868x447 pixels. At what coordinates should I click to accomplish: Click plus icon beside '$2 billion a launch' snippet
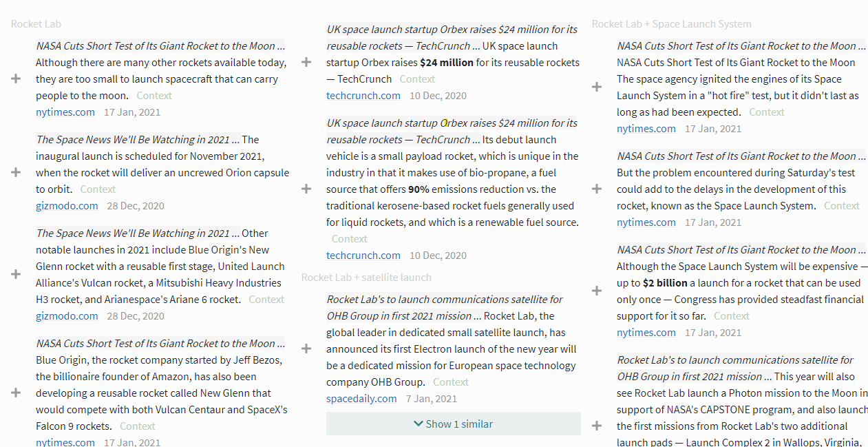597,291
